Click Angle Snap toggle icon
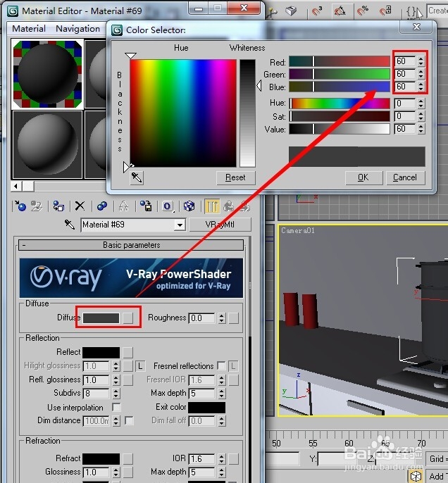The image size is (448, 483). (x=340, y=11)
